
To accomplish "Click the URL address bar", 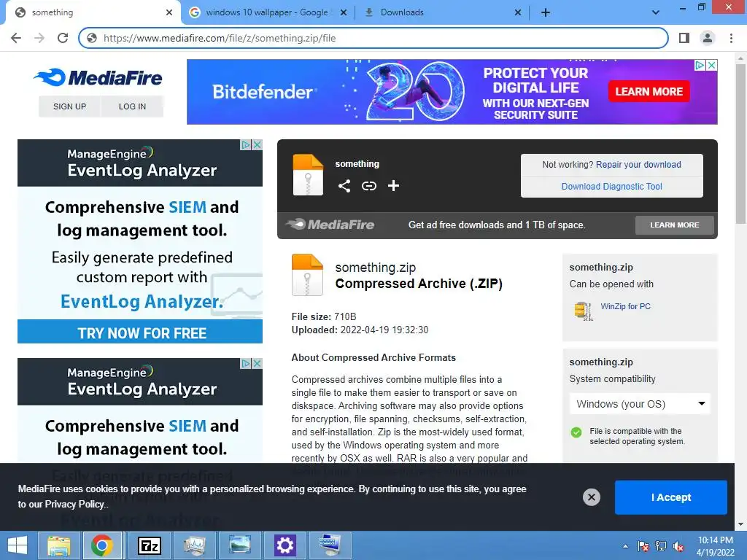I will (373, 38).
